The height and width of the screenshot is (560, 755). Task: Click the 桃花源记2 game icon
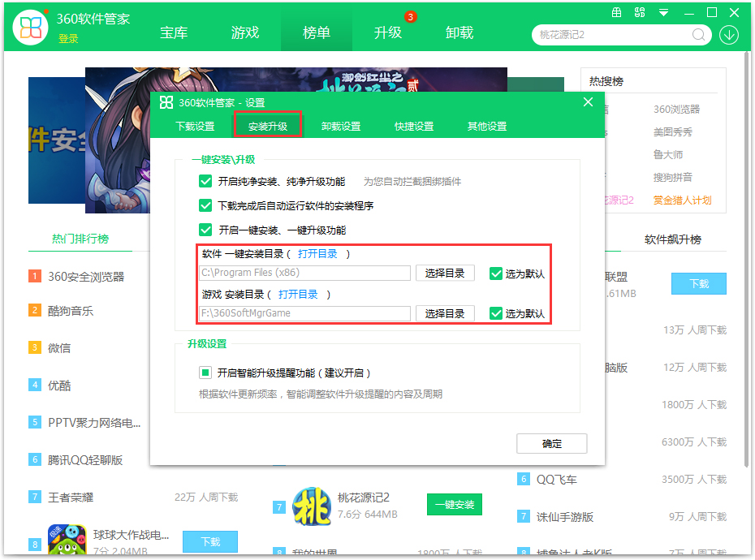click(x=312, y=506)
